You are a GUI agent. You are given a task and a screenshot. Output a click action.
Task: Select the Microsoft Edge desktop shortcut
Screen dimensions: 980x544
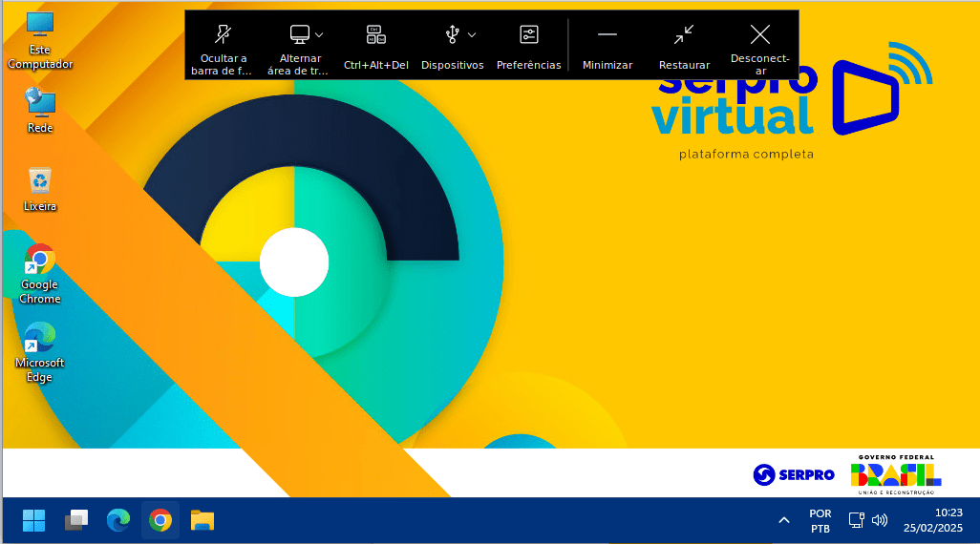coord(40,352)
